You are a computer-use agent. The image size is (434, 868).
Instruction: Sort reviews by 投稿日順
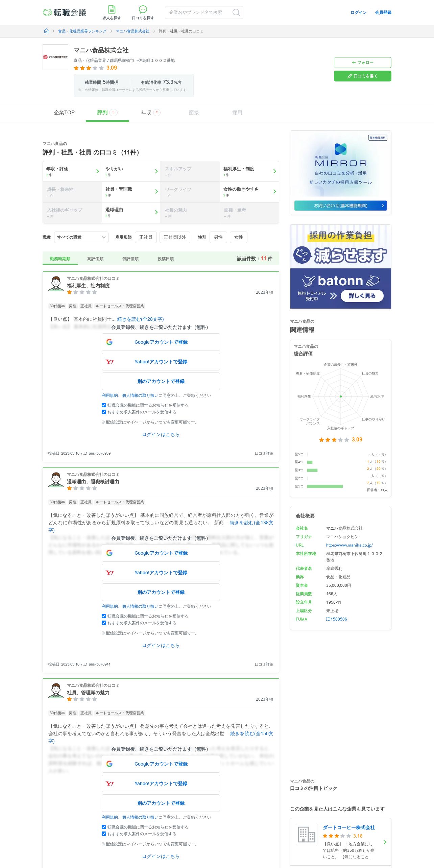click(166, 259)
